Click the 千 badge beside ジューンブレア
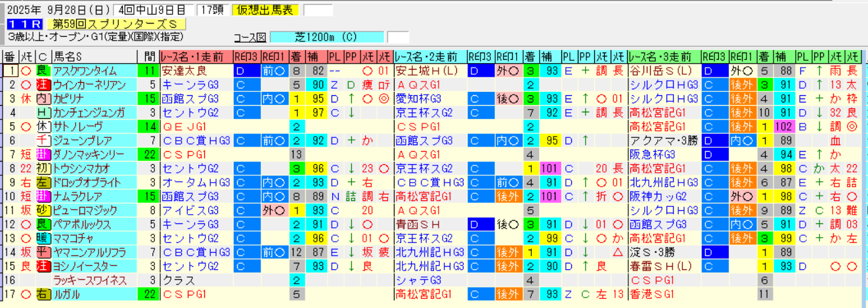Image resolution: width=868 pixels, height=308 pixels. point(43,141)
